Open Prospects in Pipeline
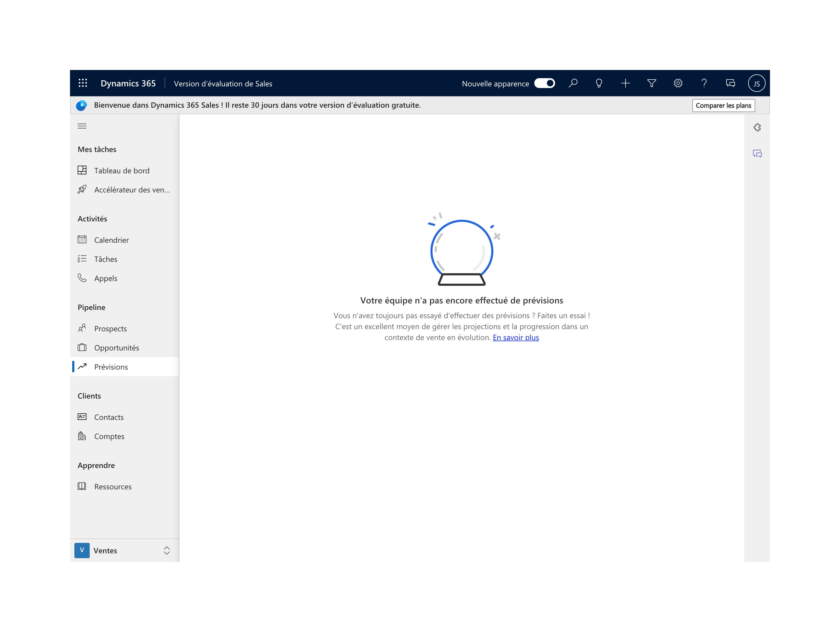Viewport: 840px width, 632px height. [125, 328]
